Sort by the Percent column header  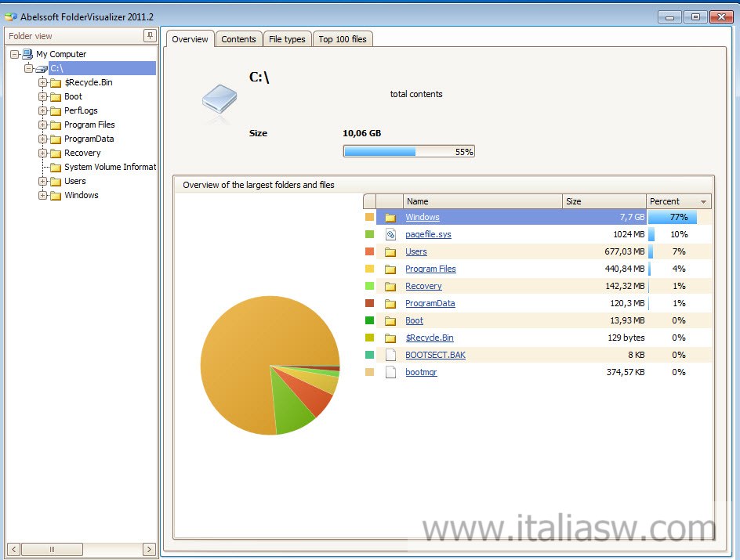(x=678, y=201)
